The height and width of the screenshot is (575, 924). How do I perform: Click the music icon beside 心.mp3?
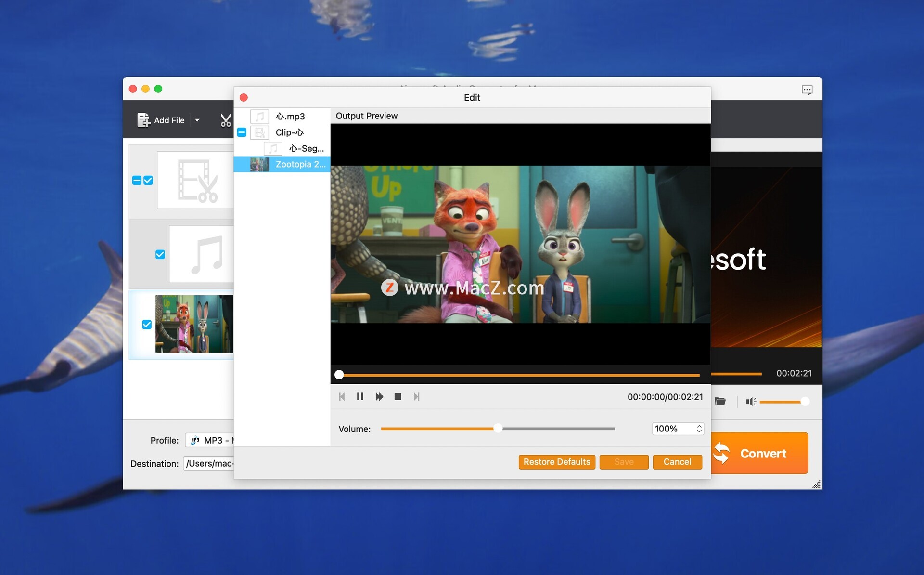(x=259, y=116)
